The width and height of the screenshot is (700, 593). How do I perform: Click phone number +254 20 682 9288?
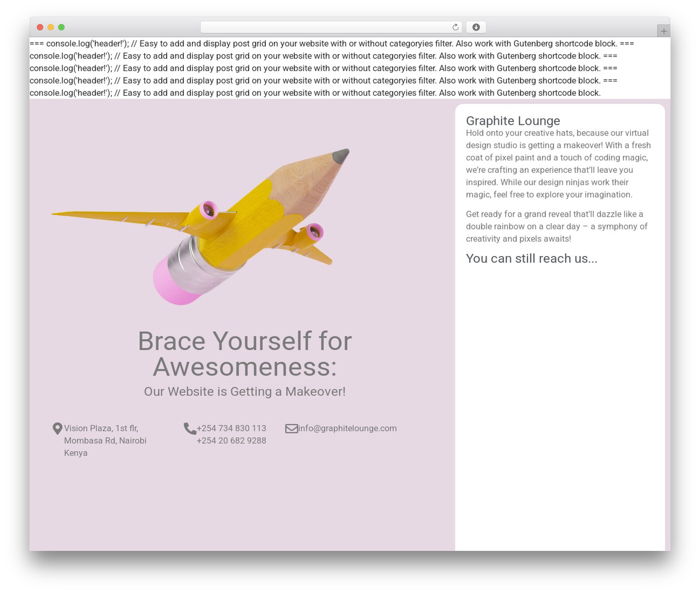pyautogui.click(x=231, y=440)
